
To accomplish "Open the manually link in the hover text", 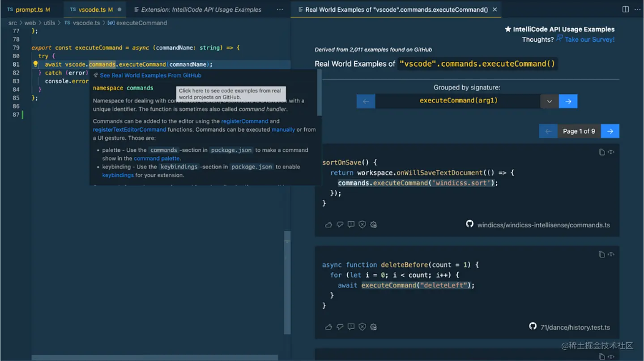I will point(283,129).
